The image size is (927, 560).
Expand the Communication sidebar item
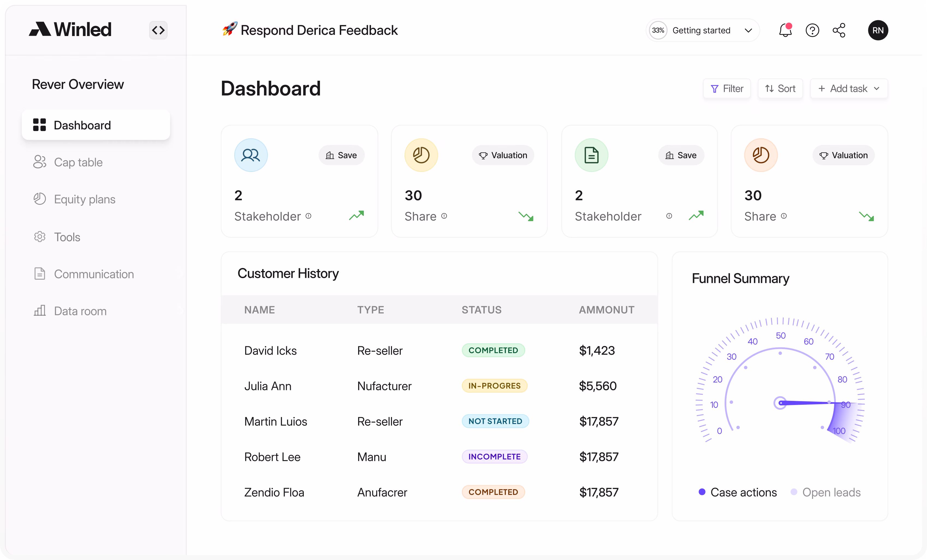(x=94, y=274)
